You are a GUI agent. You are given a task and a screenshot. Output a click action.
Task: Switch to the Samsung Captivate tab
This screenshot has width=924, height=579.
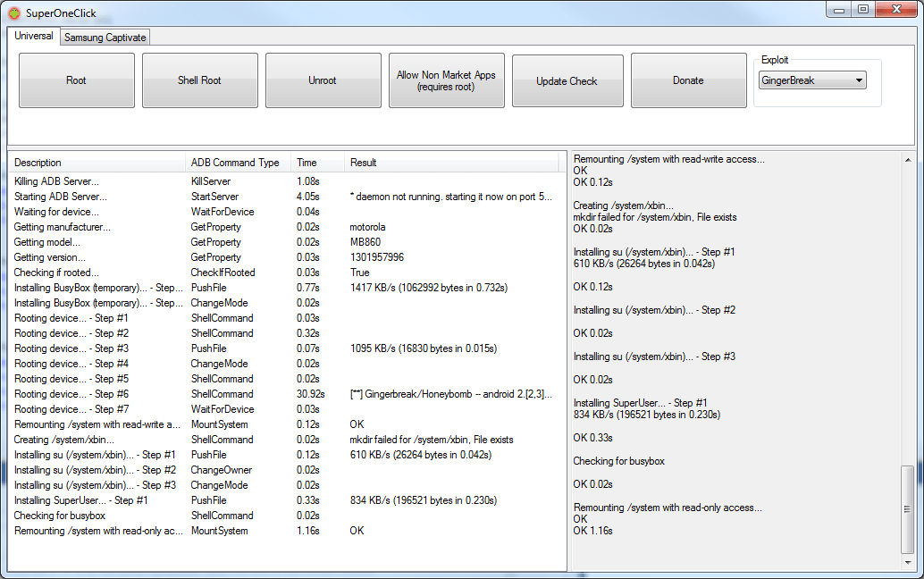tap(105, 38)
